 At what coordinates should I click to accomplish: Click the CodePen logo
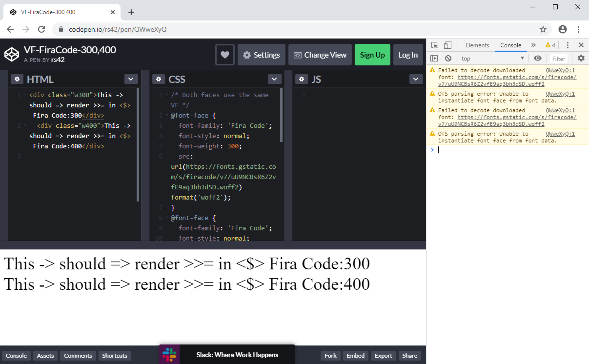pos(11,54)
